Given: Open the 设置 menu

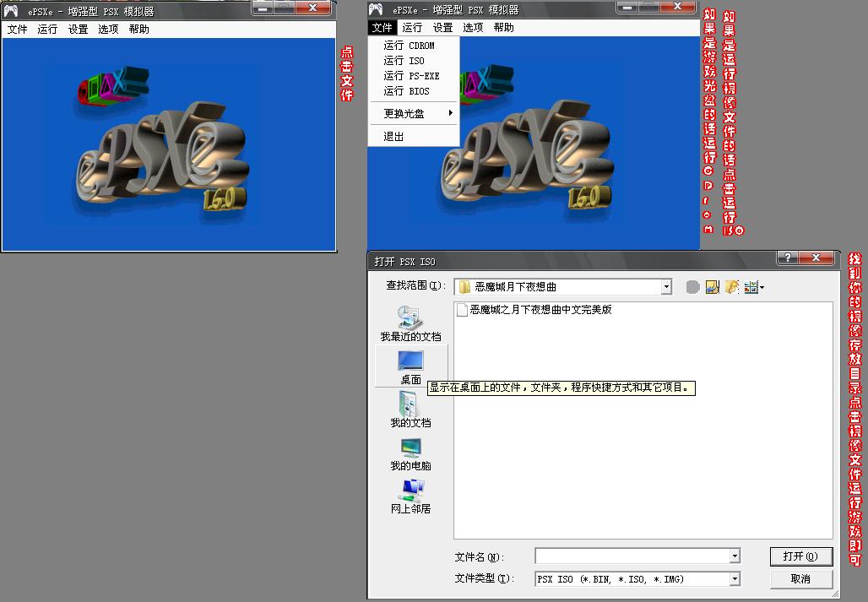Looking at the screenshot, I should [x=442, y=27].
